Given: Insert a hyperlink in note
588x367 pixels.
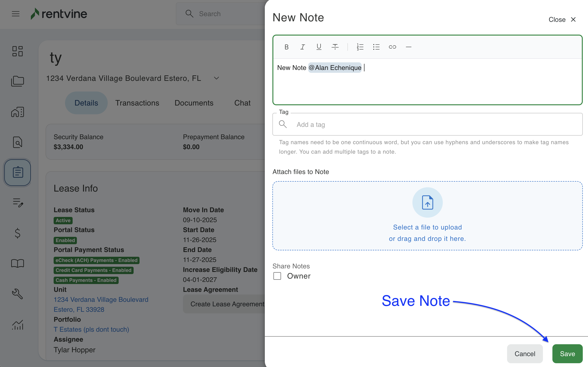Looking at the screenshot, I should [x=392, y=47].
